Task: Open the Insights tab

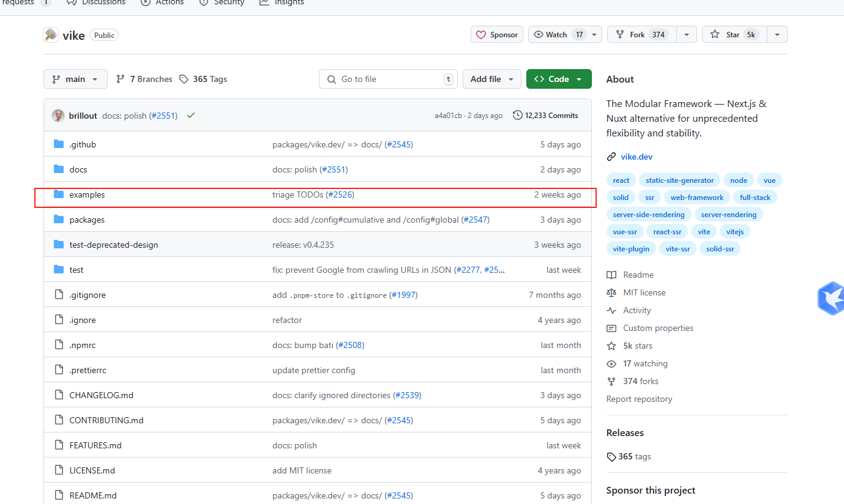Action: point(282,2)
